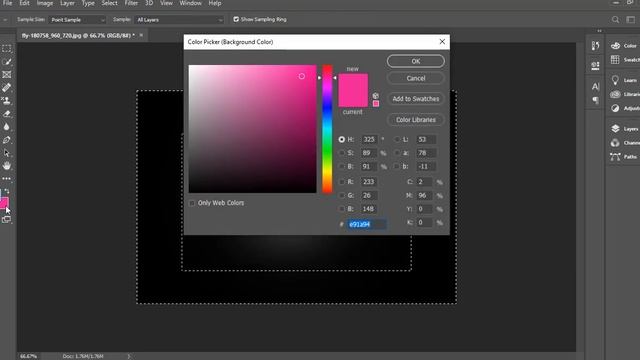
Task: Click the screen mode icon below swatches
Action: pos(6,220)
